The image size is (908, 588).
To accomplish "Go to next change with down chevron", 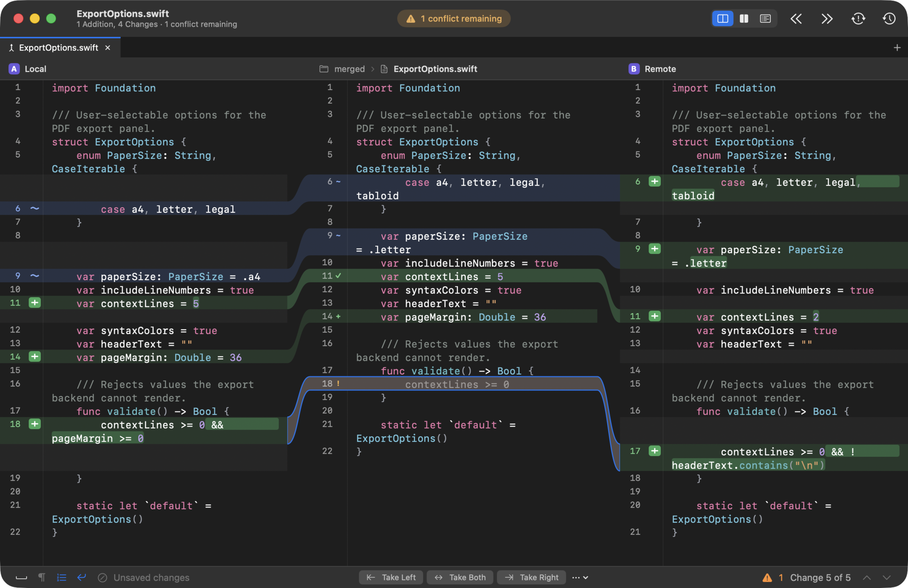I will [887, 577].
